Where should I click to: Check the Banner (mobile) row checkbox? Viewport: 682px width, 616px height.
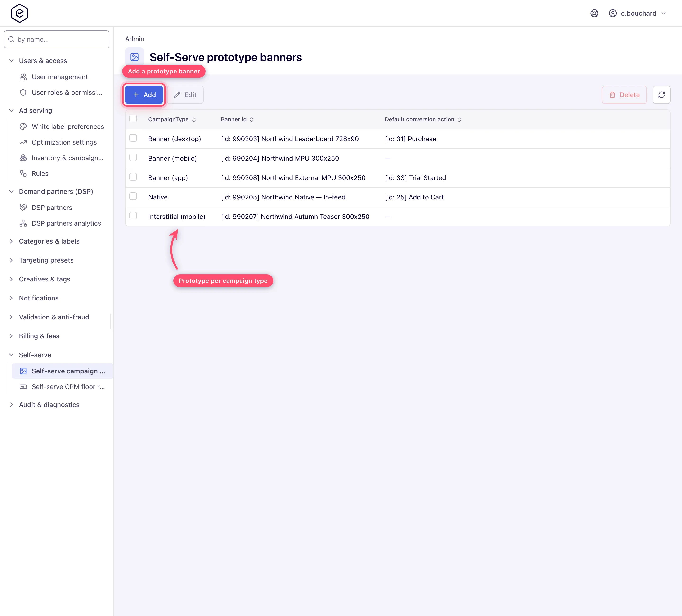click(133, 157)
